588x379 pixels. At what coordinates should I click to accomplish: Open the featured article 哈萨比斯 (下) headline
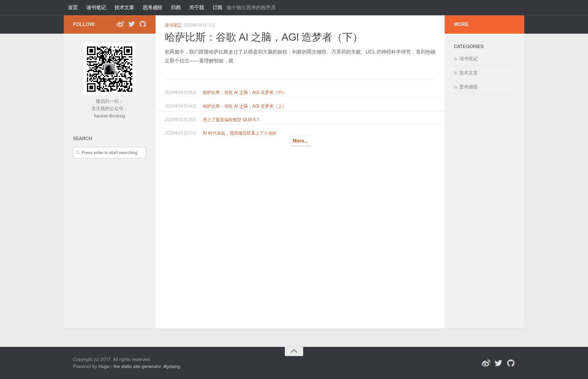pos(262,37)
